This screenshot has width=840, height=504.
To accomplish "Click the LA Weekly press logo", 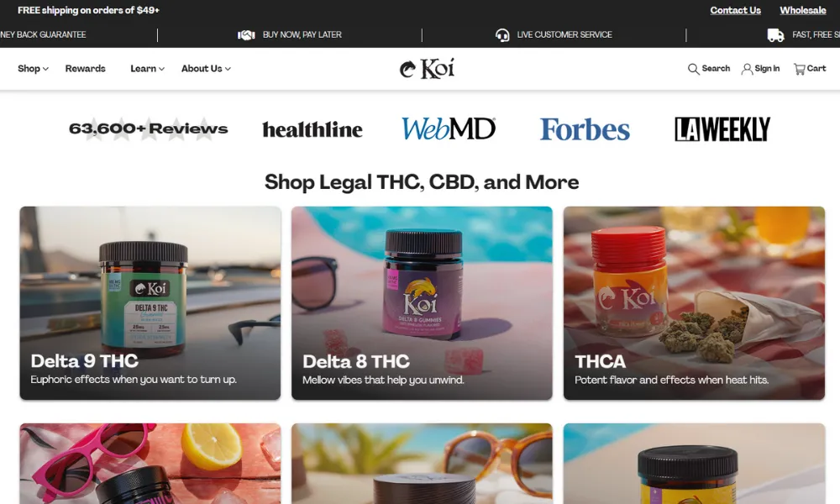I will (722, 129).
